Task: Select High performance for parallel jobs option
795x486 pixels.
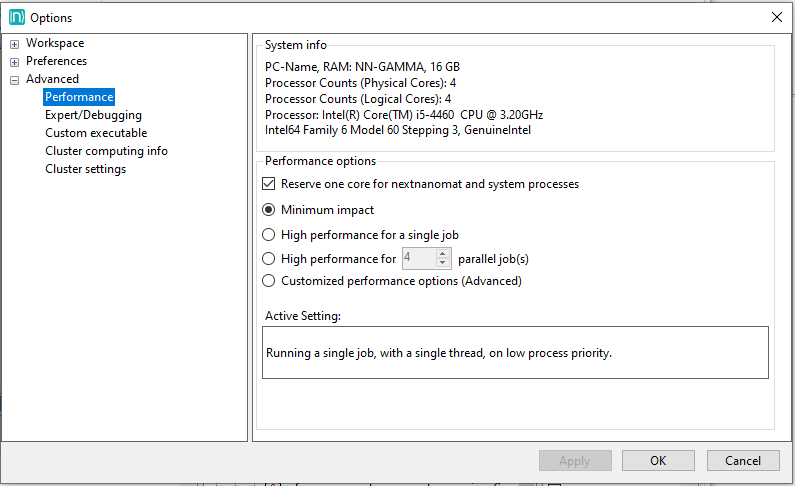Action: pos(268,259)
